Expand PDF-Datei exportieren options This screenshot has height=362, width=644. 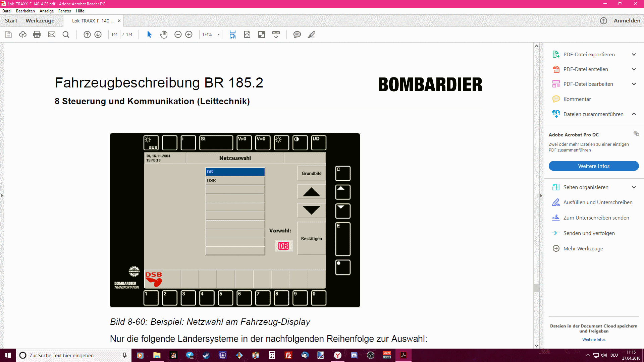pos(634,54)
